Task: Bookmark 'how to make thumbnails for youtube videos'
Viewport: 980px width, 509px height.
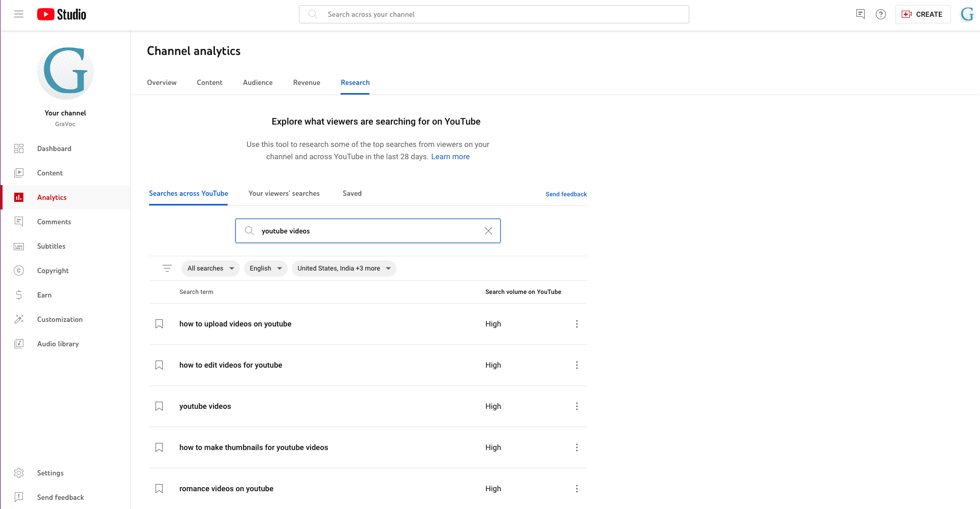Action: point(159,447)
